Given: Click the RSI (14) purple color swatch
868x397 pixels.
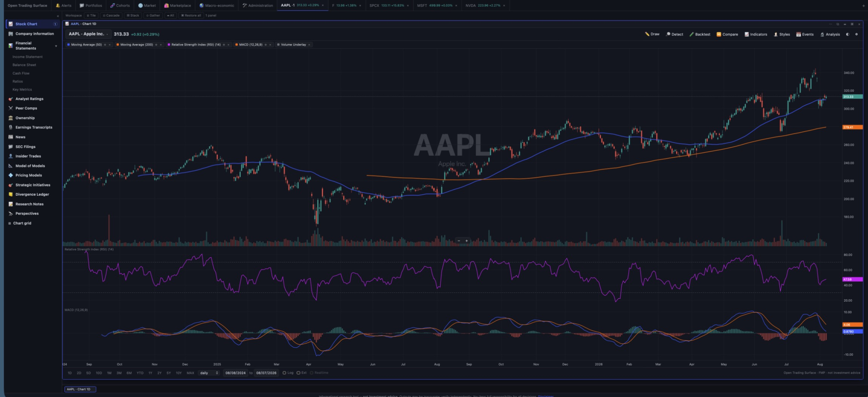Looking at the screenshot, I should 169,45.
